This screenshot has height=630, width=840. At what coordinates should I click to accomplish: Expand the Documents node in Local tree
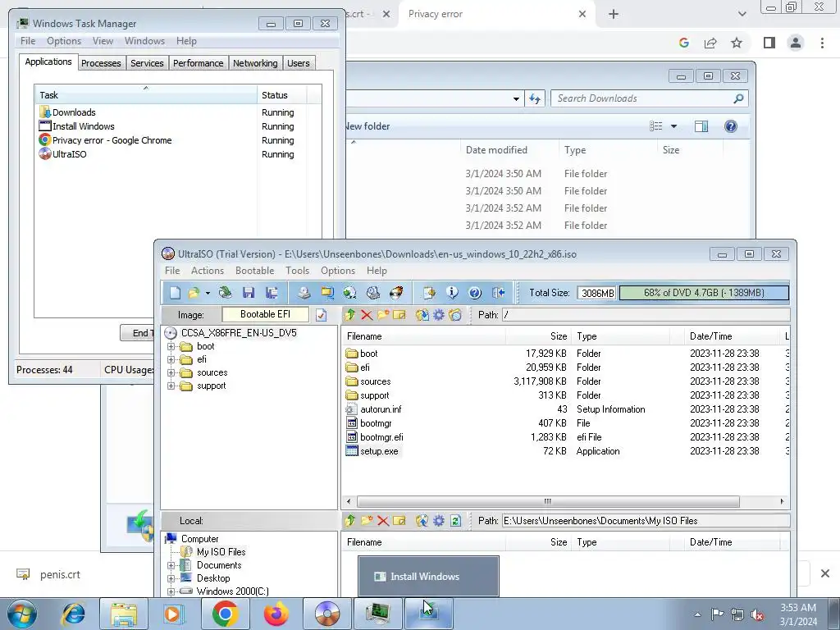[171, 565]
